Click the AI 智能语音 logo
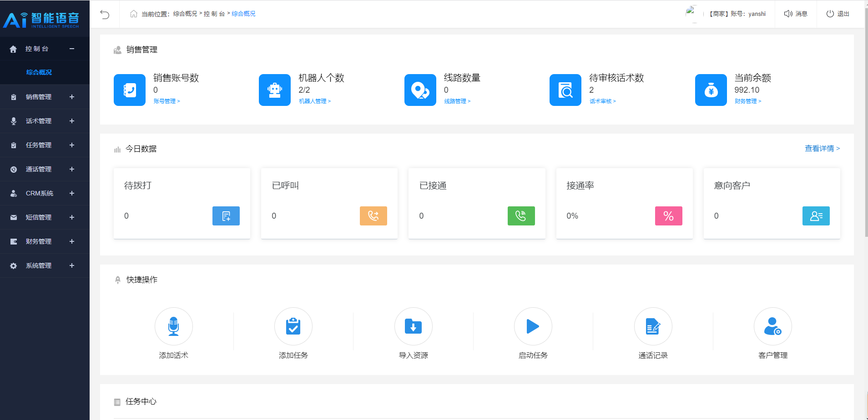Image resolution: width=868 pixels, height=420 pixels. tap(41, 20)
